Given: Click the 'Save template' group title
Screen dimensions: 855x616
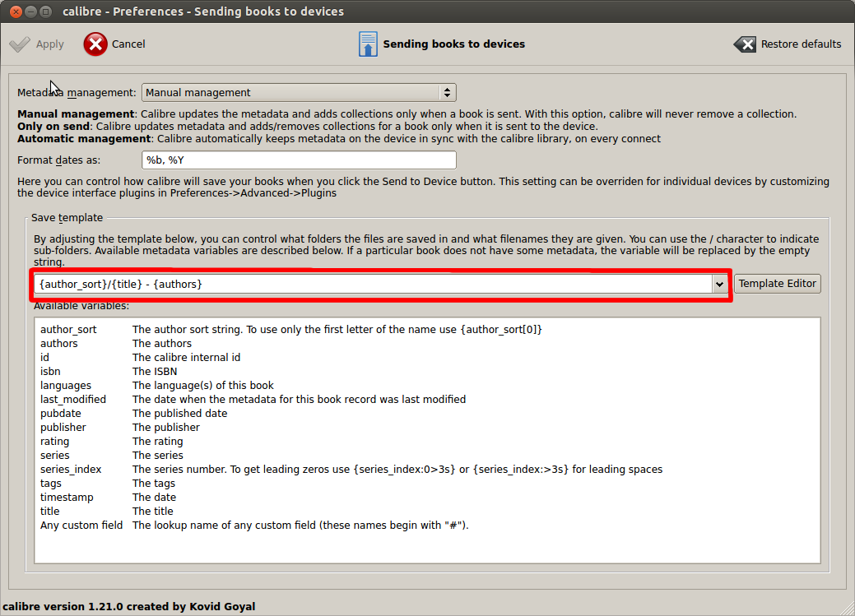Looking at the screenshot, I should [67, 217].
